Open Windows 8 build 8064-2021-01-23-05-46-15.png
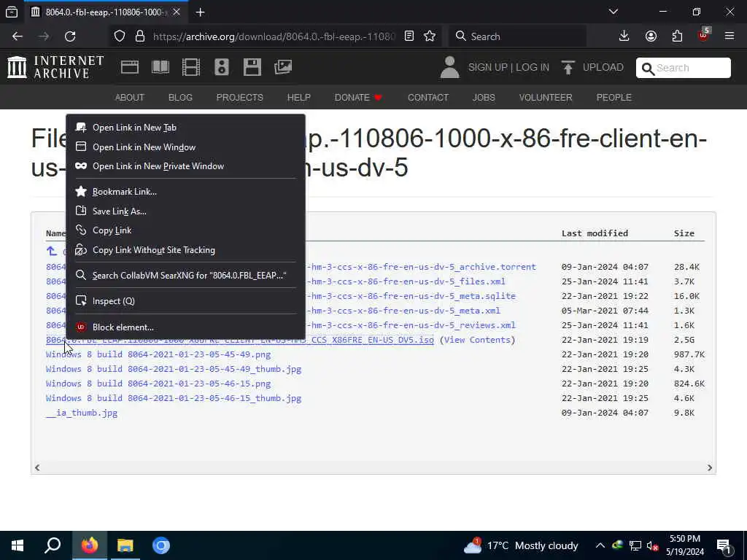 tap(158, 384)
